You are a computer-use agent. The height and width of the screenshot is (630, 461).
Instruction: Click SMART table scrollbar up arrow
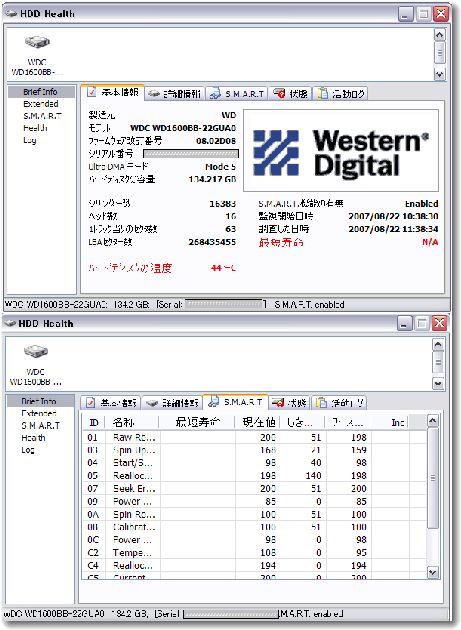tap(432, 421)
